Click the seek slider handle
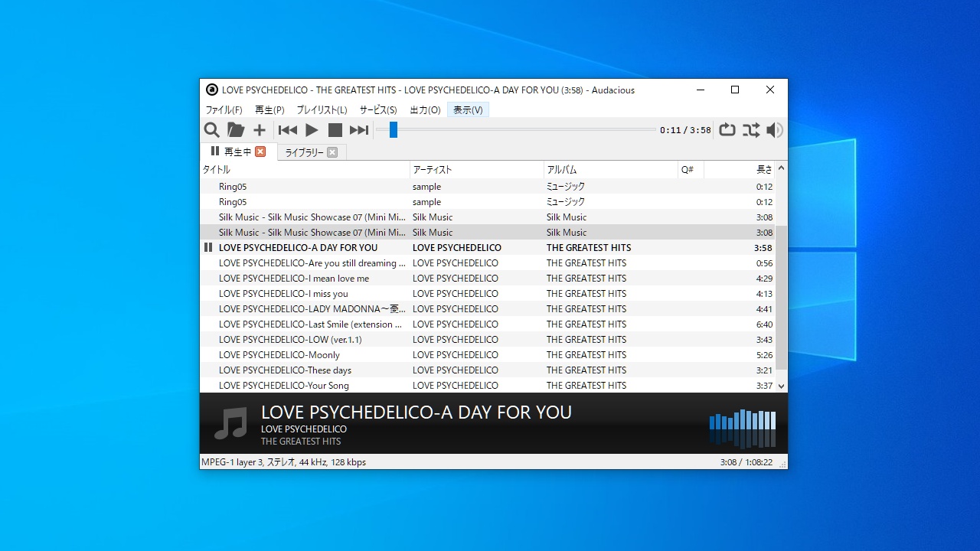Image resolution: width=980 pixels, height=551 pixels. pos(393,130)
